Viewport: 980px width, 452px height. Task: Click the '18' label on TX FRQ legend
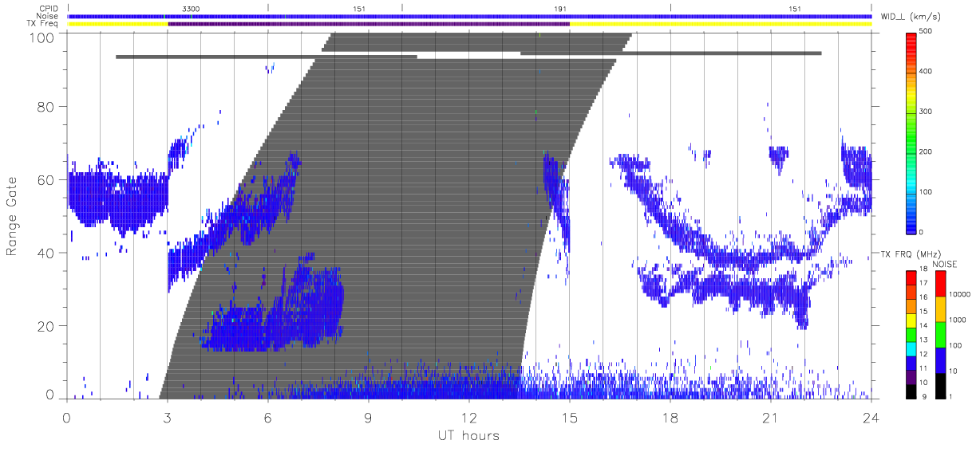pos(924,270)
